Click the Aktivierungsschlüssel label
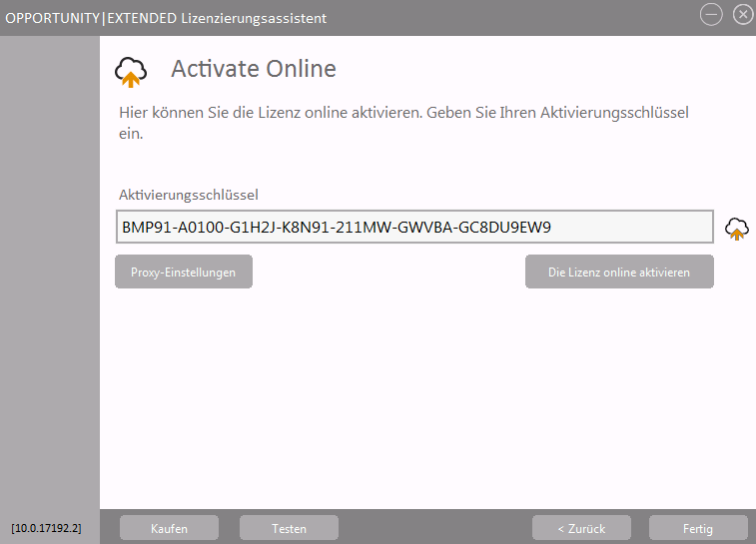This screenshot has height=544, width=756. (189, 195)
